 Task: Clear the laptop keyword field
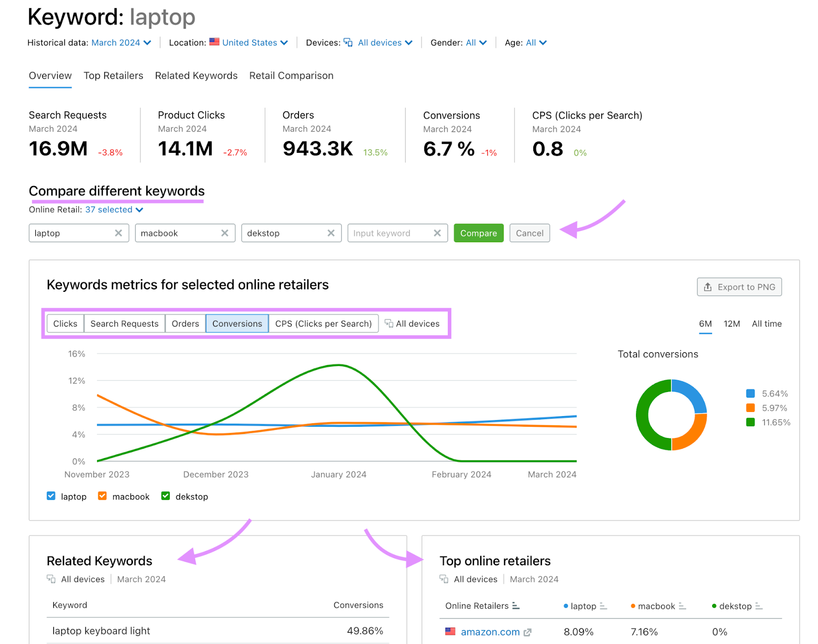click(x=119, y=233)
